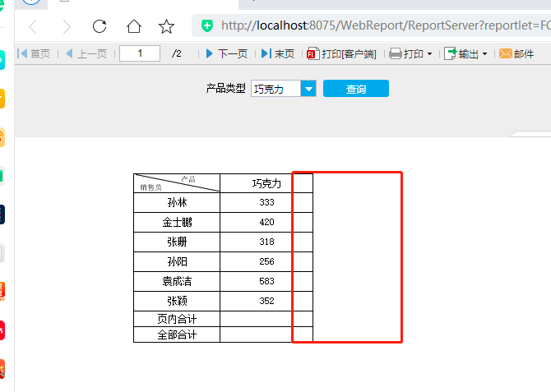The width and height of the screenshot is (551, 392).
Task: Click the browser forward arrow
Action: 67,26
